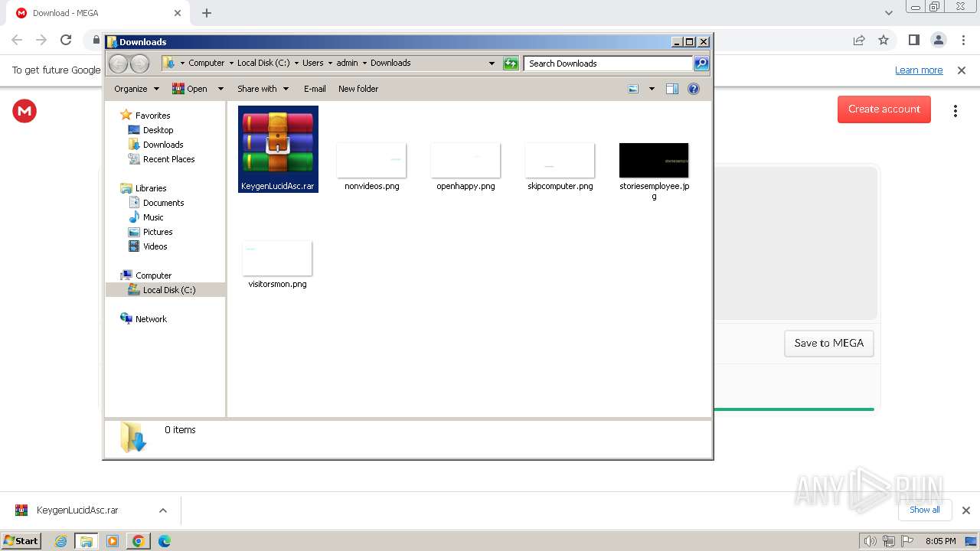The width and height of the screenshot is (980, 551).
Task: Click the volume icon in system tray
Action: click(870, 541)
